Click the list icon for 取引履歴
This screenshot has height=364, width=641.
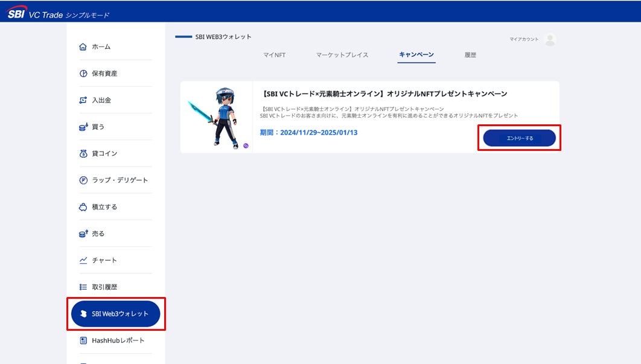point(83,287)
